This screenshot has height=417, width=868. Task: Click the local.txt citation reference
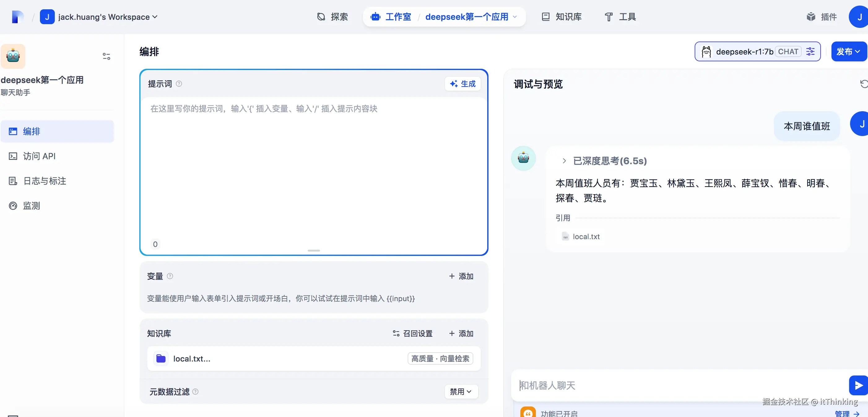point(581,237)
